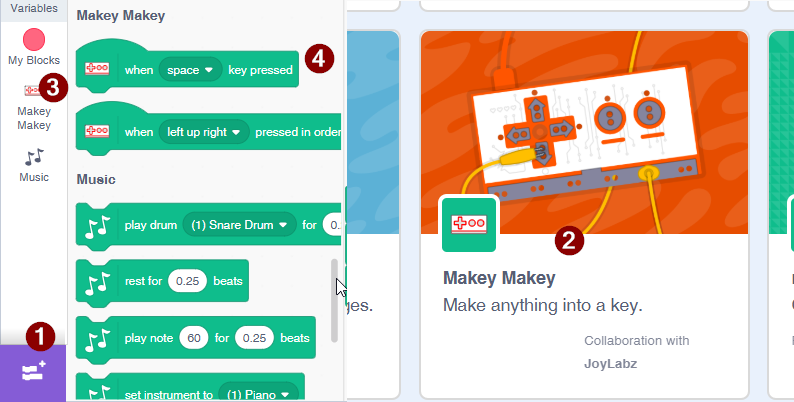Viewport: 794px width, 402px height.
Task: Open the Makey Makey category icon
Action: point(33,90)
